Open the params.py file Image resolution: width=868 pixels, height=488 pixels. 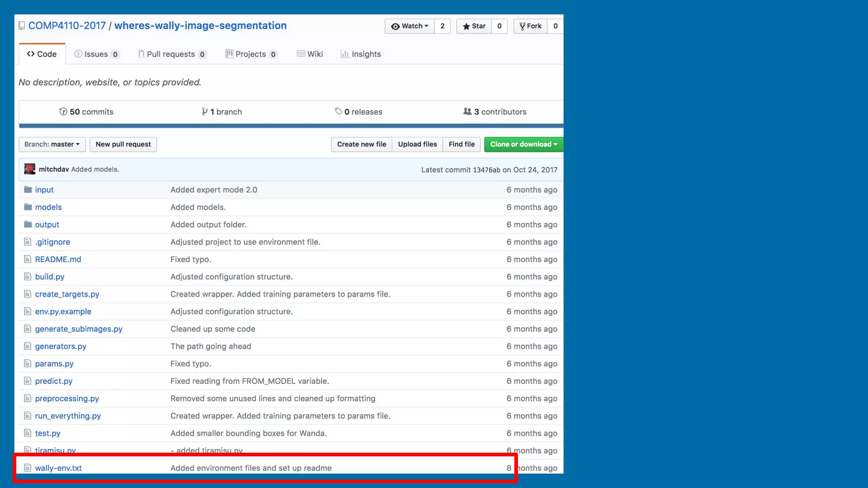point(54,363)
